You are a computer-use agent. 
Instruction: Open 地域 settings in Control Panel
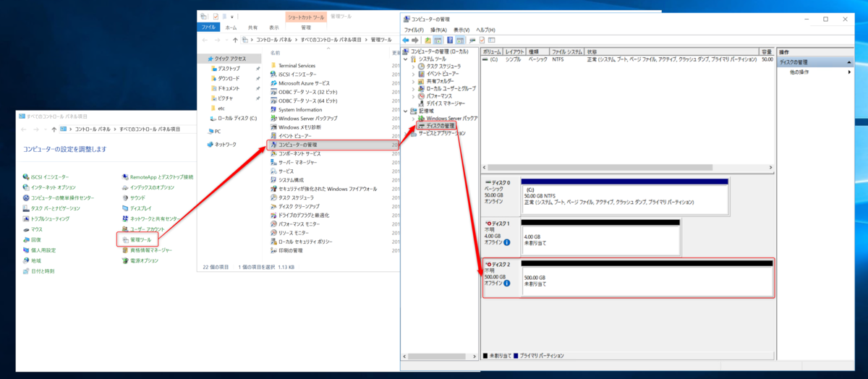point(32,260)
